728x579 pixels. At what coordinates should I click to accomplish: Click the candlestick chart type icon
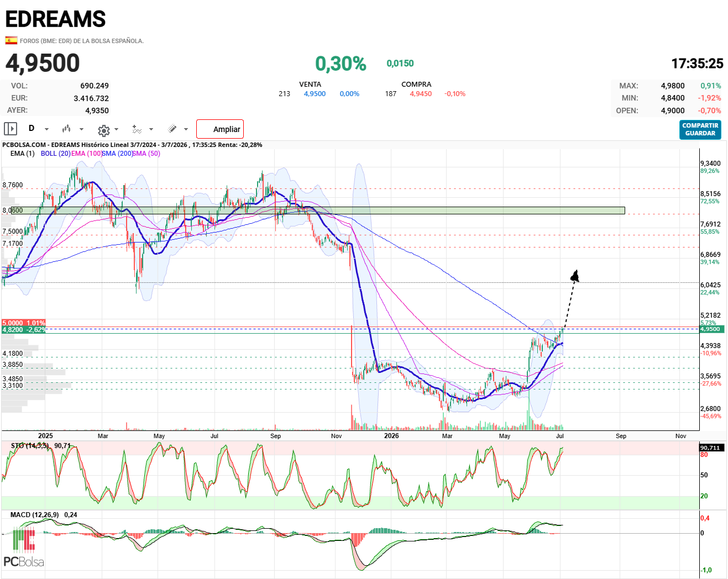click(x=66, y=129)
